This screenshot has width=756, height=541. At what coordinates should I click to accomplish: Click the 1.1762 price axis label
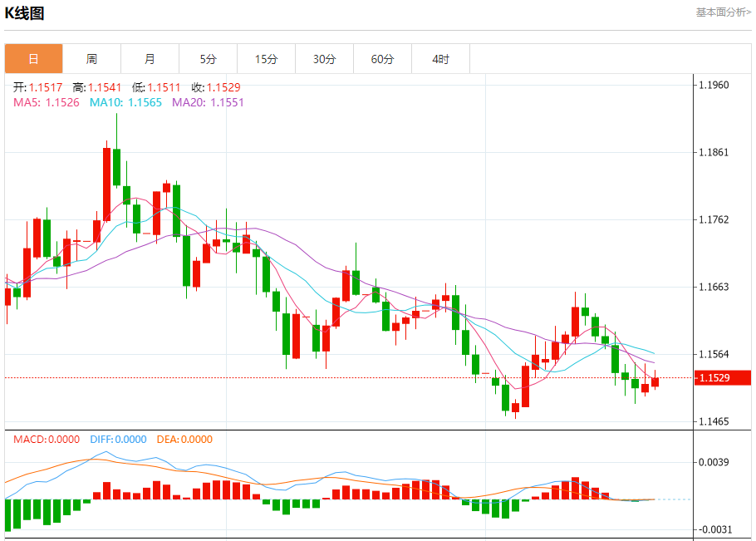714,219
